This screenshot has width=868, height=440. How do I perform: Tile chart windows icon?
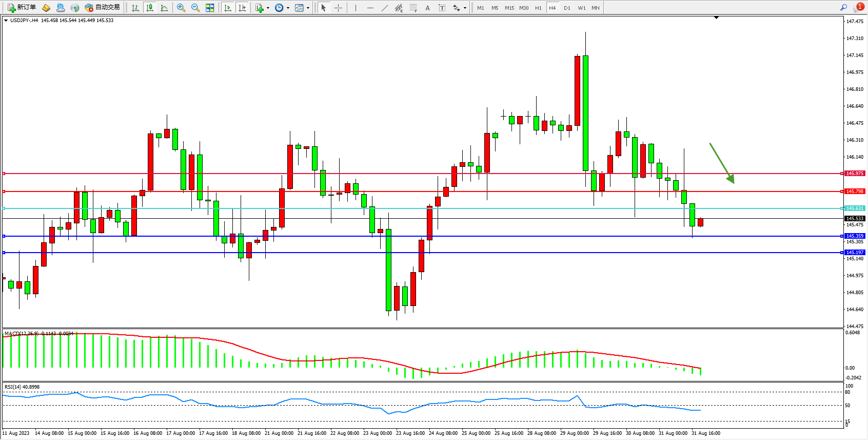[210, 8]
